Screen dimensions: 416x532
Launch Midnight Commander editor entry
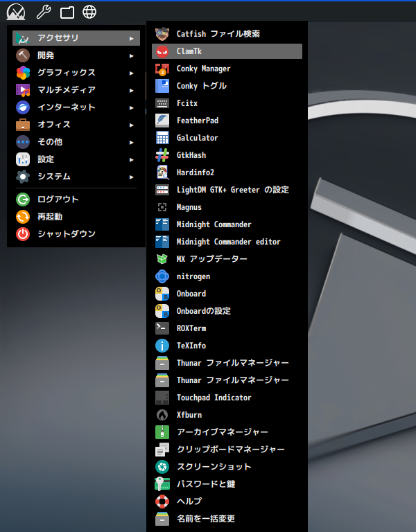(227, 242)
